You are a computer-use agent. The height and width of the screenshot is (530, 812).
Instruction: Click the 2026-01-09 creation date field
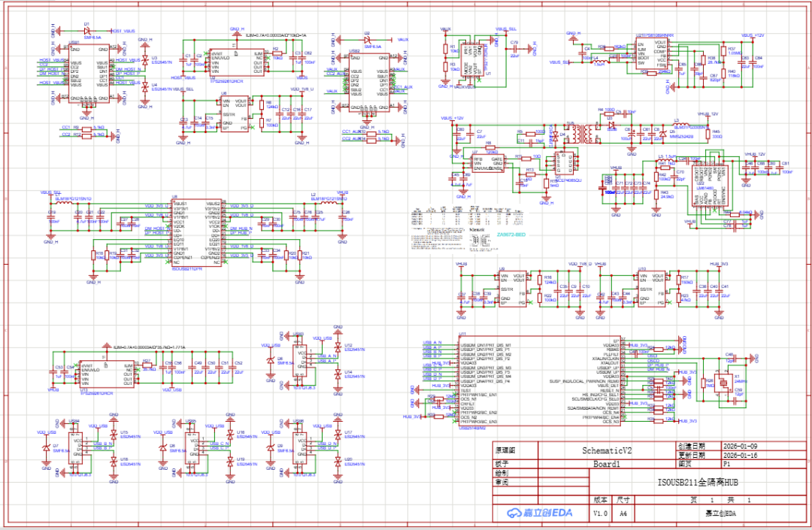[741, 446]
